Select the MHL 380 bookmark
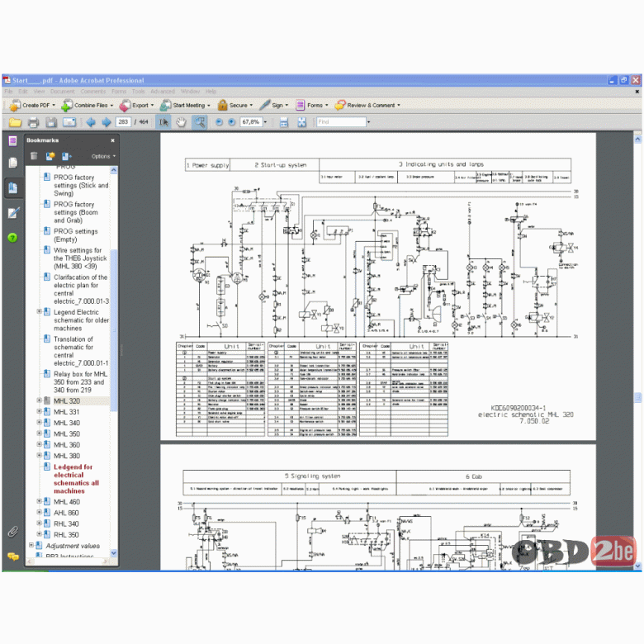Image resolution: width=644 pixels, height=644 pixels. [x=67, y=456]
